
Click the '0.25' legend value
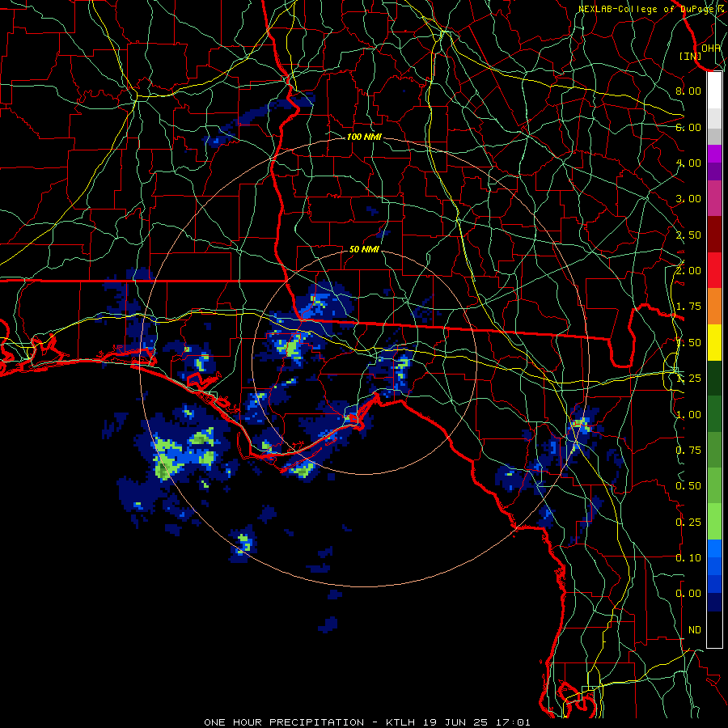(x=688, y=523)
